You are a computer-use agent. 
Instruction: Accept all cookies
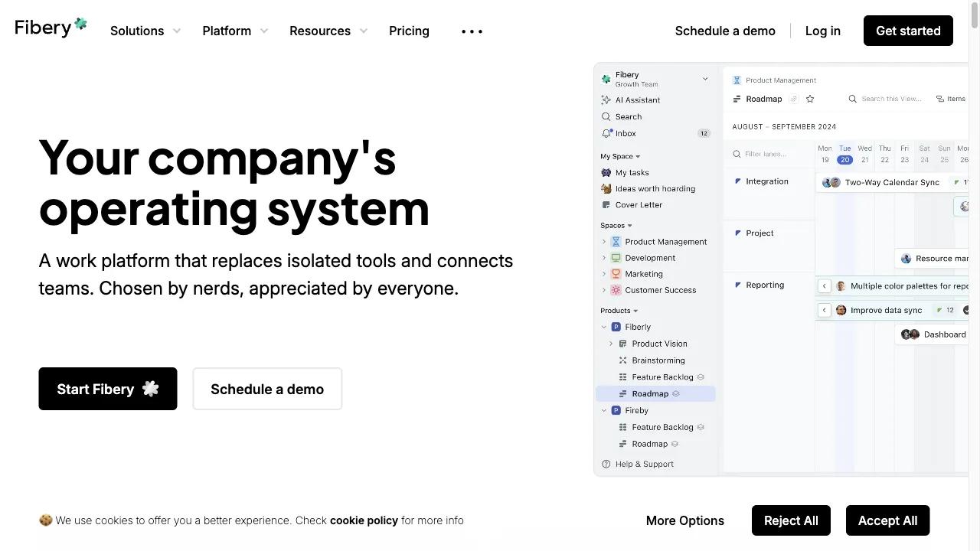coord(887,520)
